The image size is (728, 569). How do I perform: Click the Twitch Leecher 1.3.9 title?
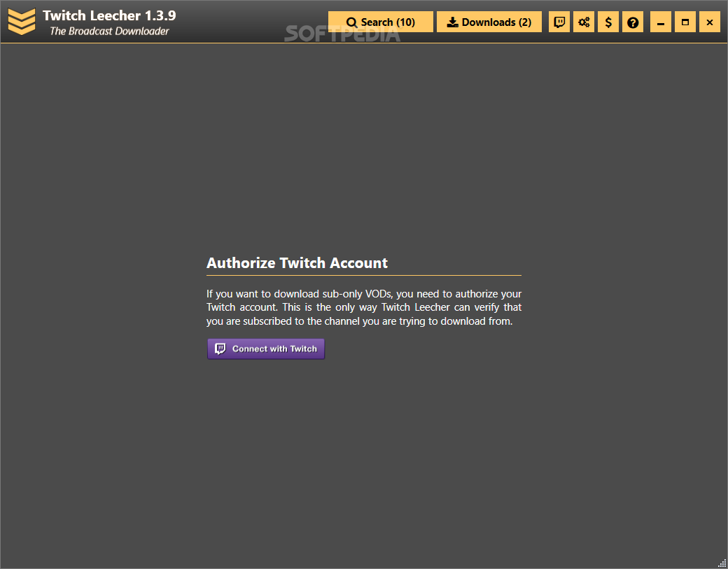[110, 15]
